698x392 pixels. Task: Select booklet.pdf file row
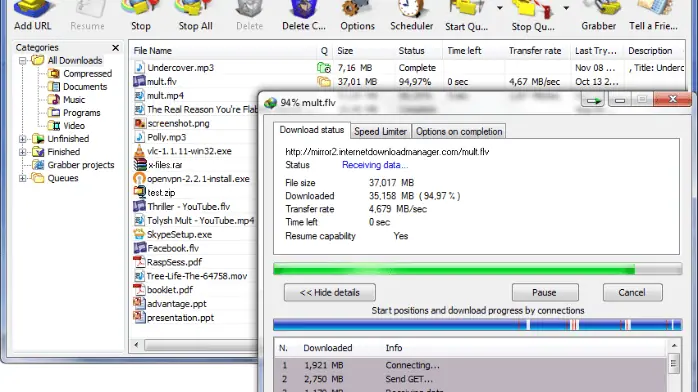point(170,290)
